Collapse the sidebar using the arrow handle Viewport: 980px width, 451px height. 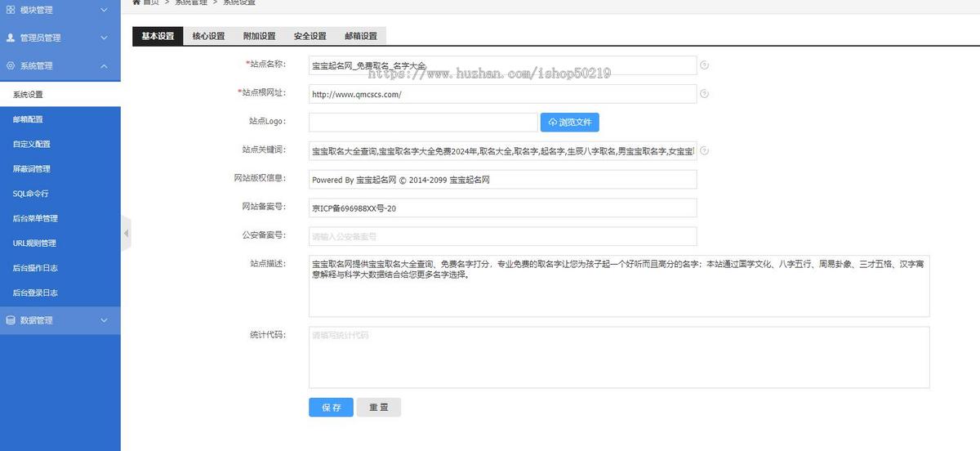click(126, 234)
